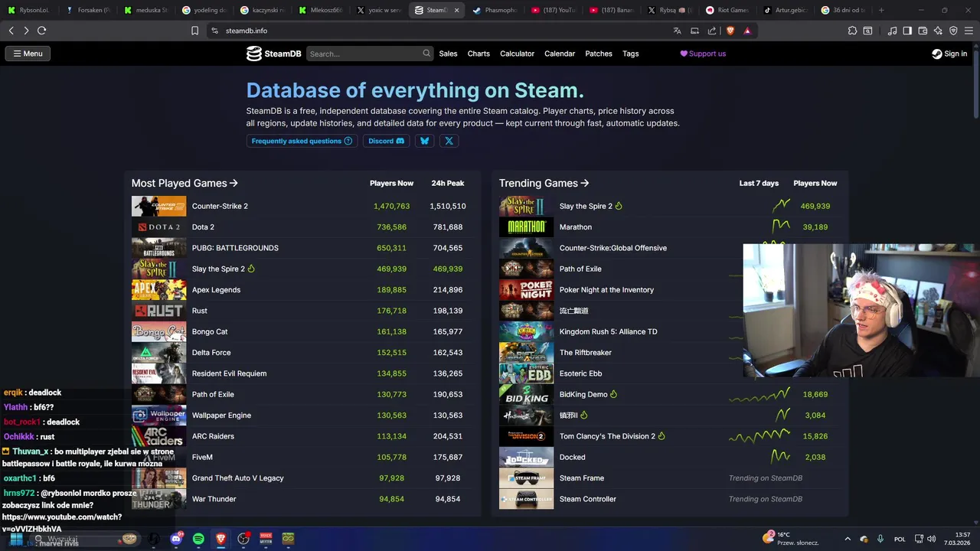Open Kingdom Rush 5: Alliance TD
Viewport: 980px width, 551px height.
click(608, 331)
